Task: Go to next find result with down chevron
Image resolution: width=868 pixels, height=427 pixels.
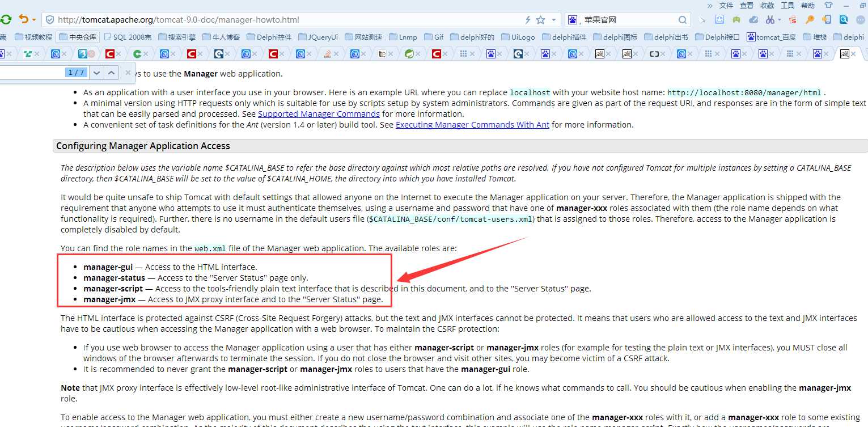Action: (x=96, y=73)
